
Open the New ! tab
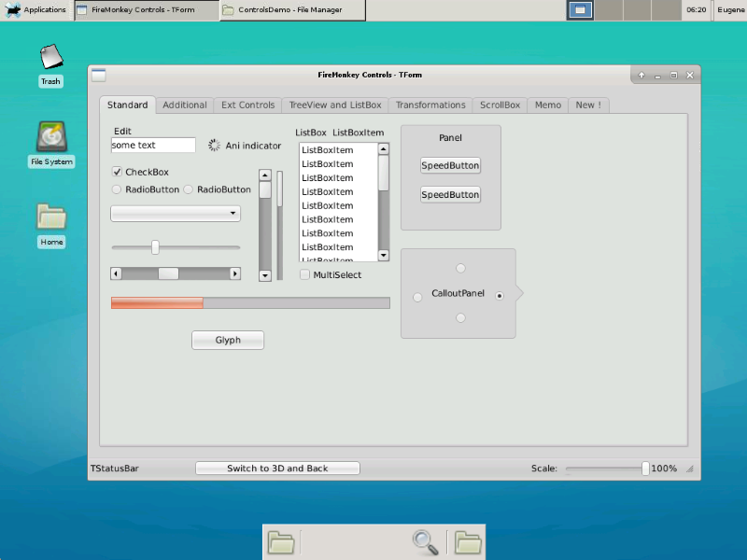point(589,105)
